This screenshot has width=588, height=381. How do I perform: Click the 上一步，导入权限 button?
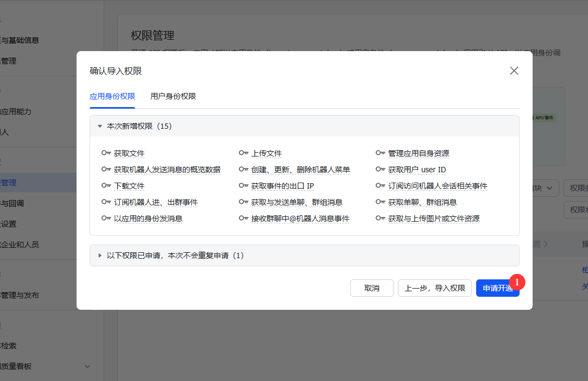[434, 288]
